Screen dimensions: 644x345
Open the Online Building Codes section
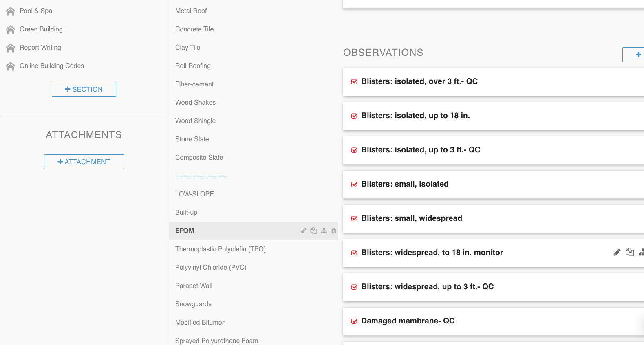click(x=52, y=66)
